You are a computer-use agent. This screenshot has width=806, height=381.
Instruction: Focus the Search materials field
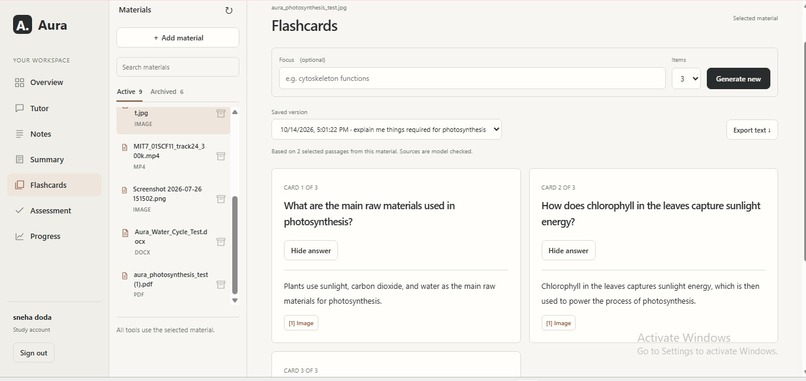click(177, 67)
